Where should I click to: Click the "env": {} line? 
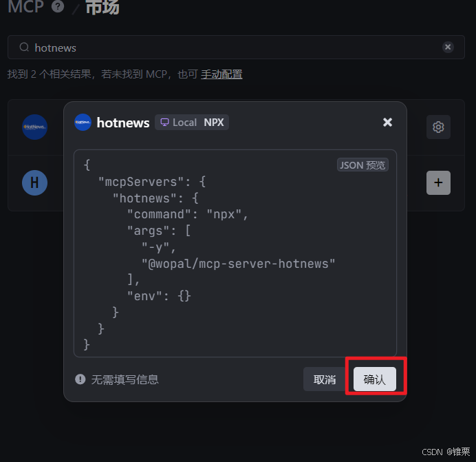tap(159, 296)
